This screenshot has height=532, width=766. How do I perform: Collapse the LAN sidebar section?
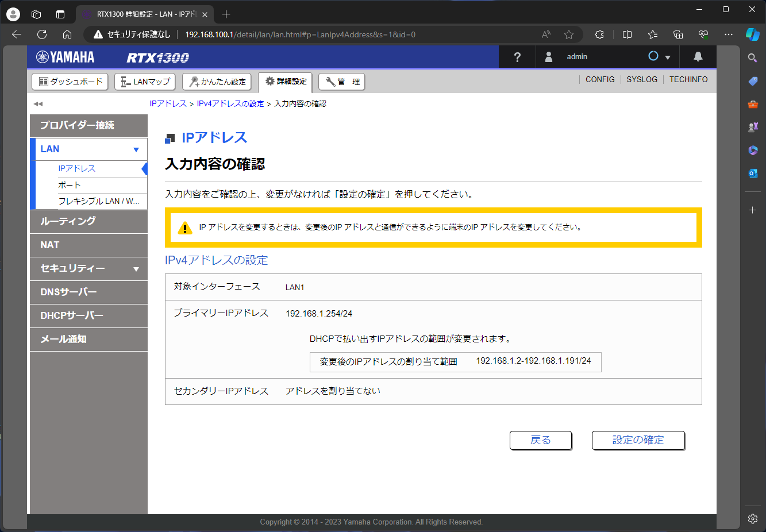pyautogui.click(x=88, y=149)
